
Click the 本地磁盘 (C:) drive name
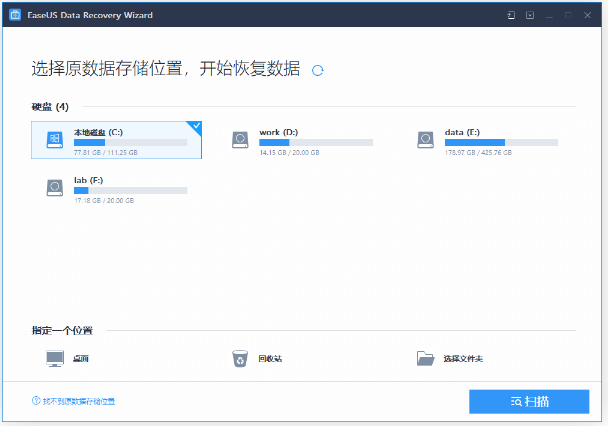(98, 132)
